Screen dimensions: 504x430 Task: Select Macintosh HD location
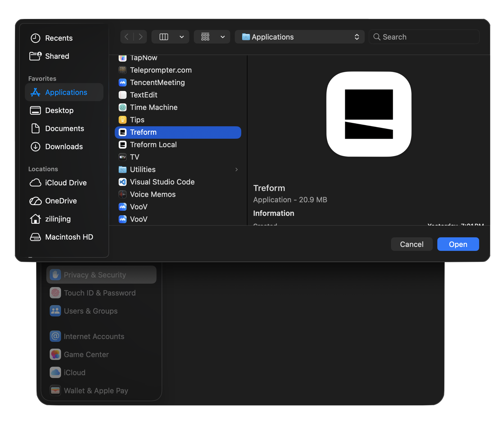[64, 237]
